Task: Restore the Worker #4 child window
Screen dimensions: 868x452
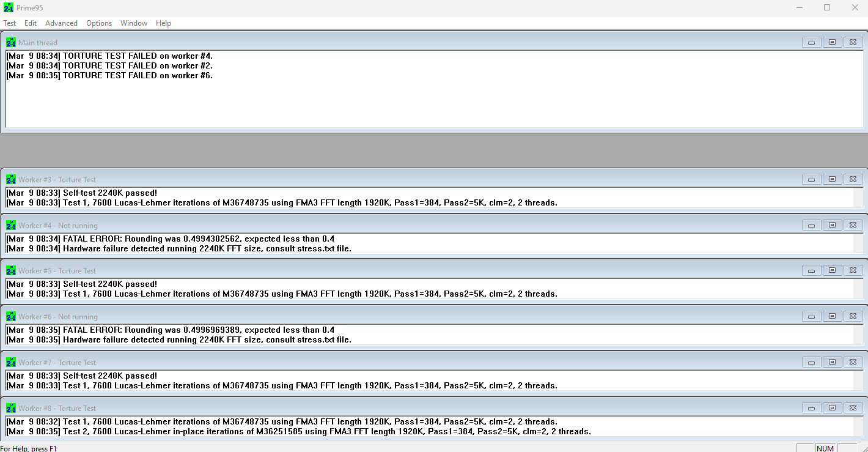Action: tap(832, 225)
